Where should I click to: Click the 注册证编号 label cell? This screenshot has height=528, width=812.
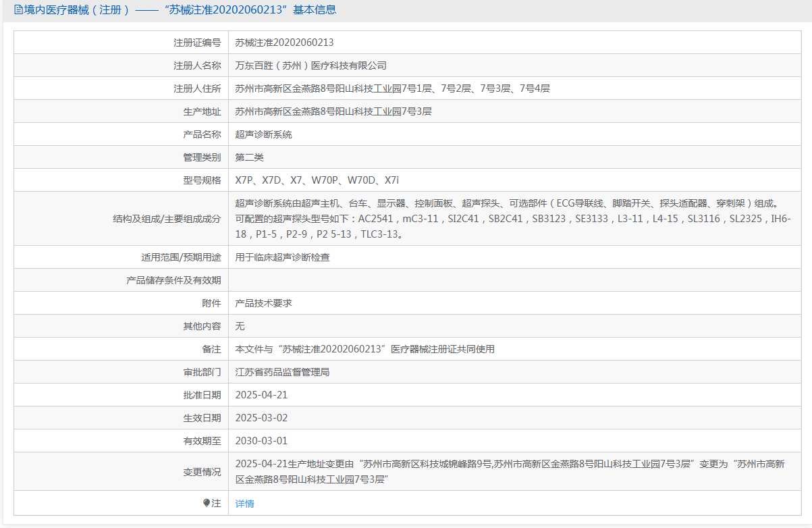pyautogui.click(x=197, y=43)
